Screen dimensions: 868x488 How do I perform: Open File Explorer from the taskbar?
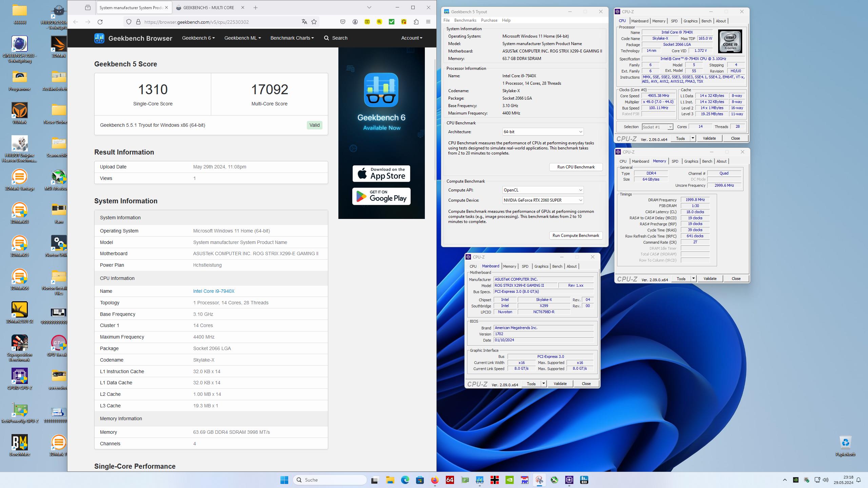tap(390, 480)
